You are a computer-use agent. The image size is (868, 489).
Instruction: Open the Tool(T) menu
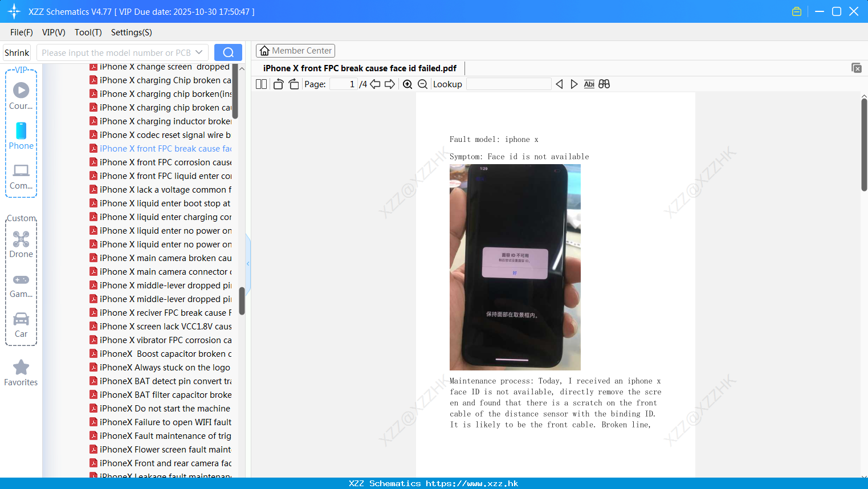pyautogui.click(x=88, y=32)
